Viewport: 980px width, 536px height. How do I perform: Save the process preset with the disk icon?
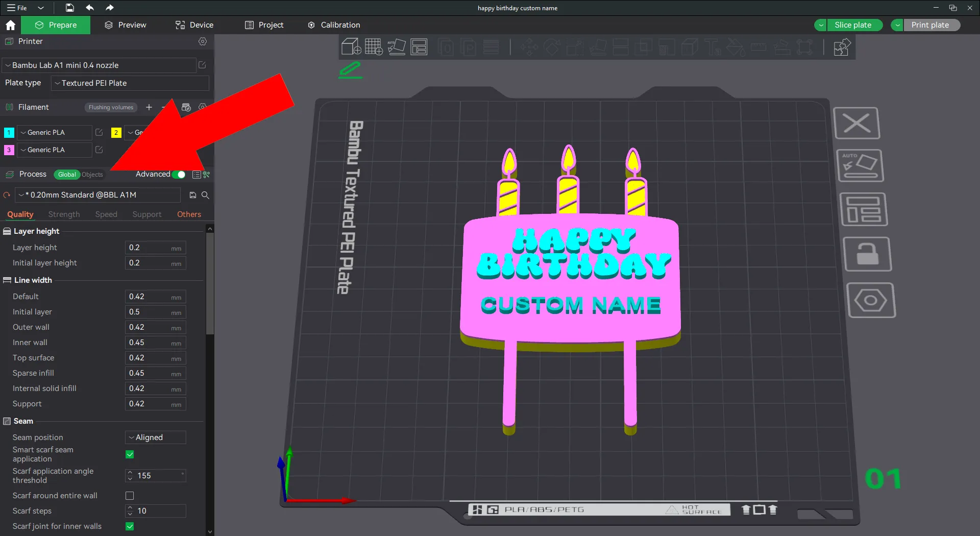193,195
